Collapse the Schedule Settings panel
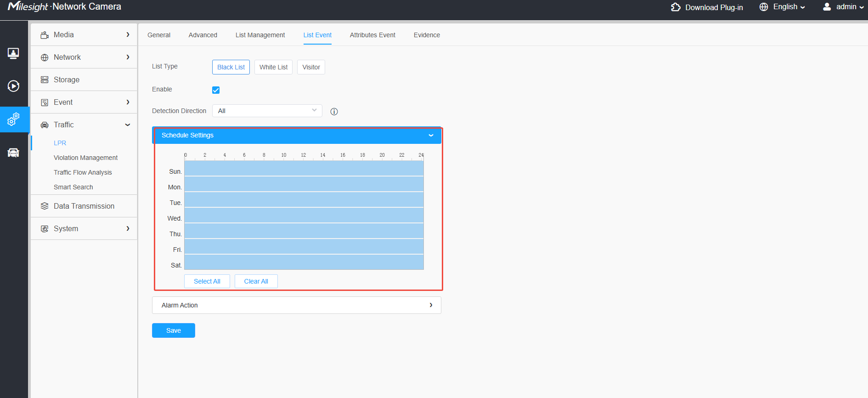The width and height of the screenshot is (868, 398). click(x=297, y=135)
